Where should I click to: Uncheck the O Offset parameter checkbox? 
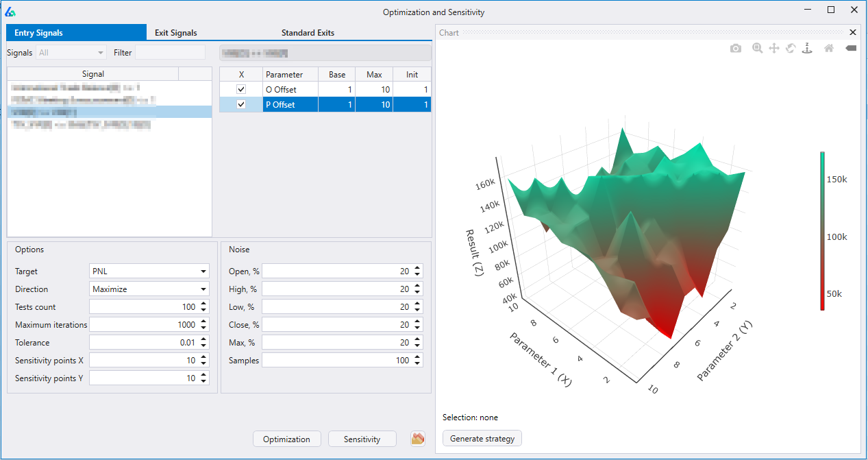coord(241,90)
